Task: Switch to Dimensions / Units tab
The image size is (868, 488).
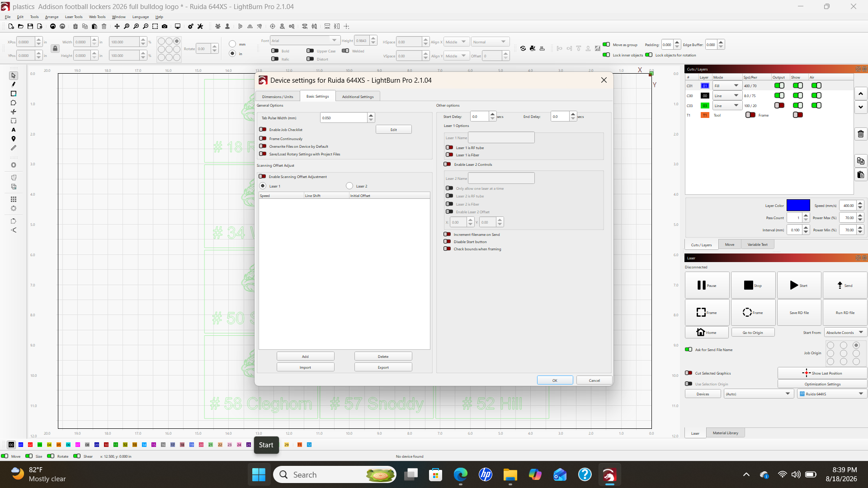Action: (278, 97)
